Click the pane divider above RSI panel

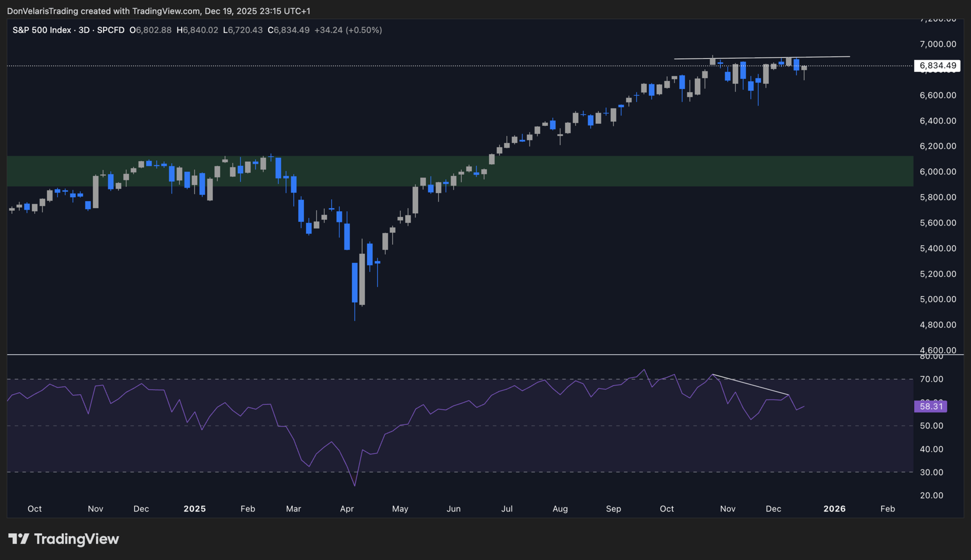click(x=455, y=355)
